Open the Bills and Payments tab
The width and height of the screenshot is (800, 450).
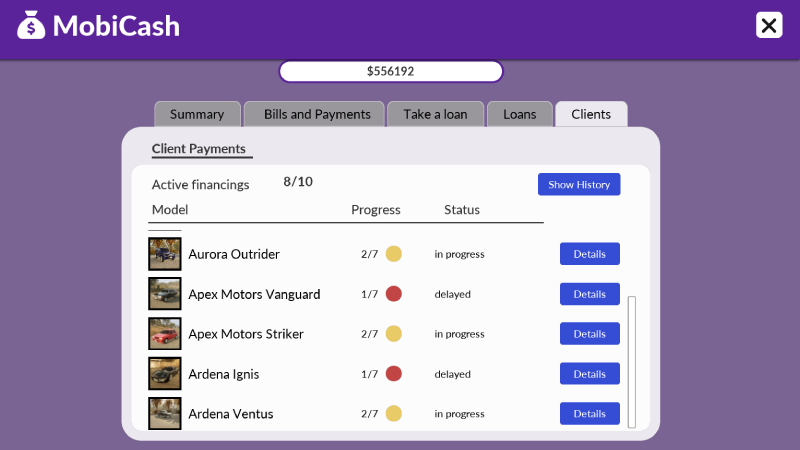point(317,114)
